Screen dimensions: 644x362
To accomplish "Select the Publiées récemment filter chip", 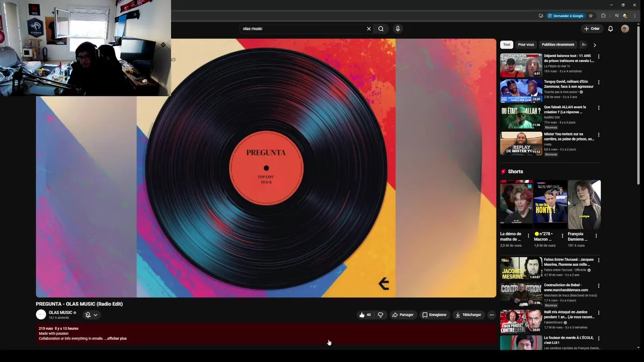I will 558,45.
